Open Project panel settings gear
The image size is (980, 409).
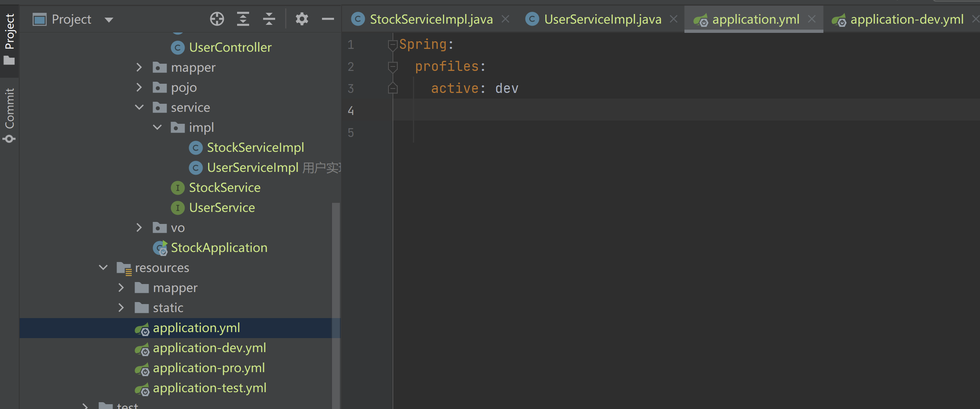[302, 19]
